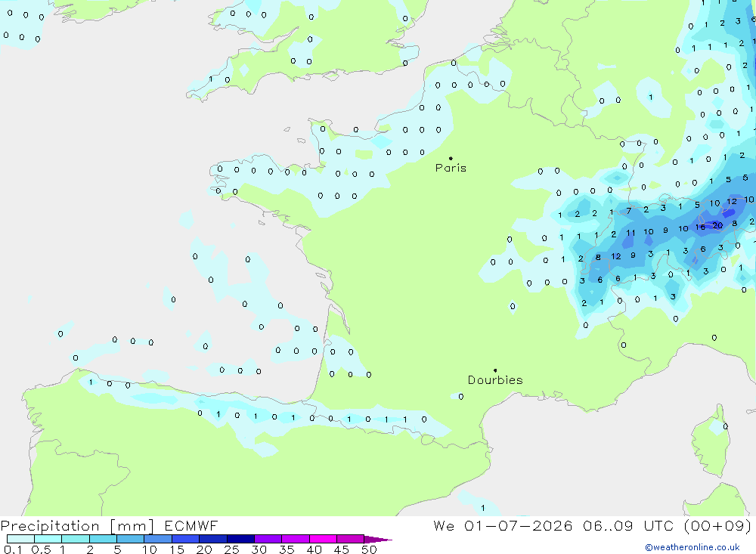Click the legend scale label 30
The width and height of the screenshot is (756, 554).
click(259, 549)
